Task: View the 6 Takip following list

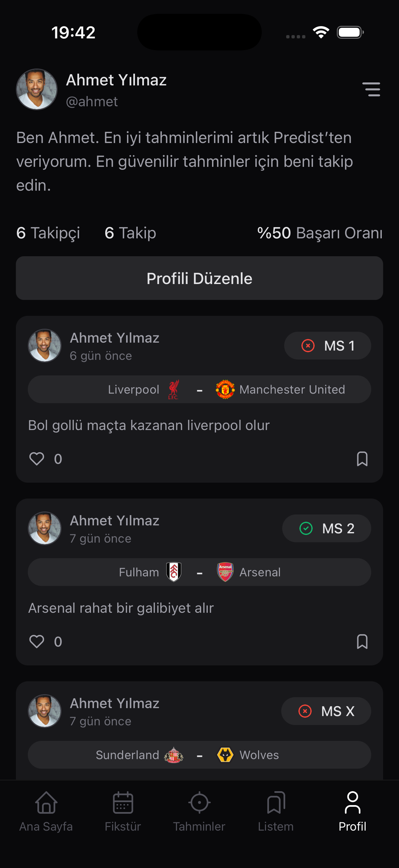Action: point(130,233)
